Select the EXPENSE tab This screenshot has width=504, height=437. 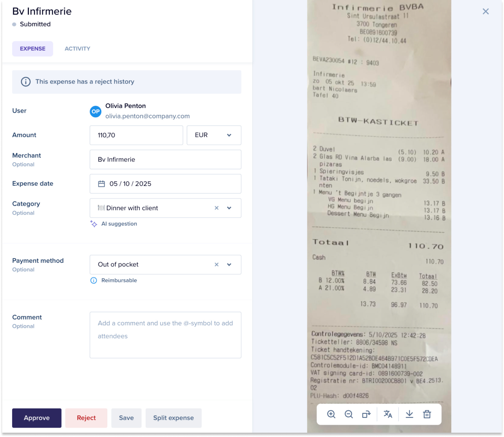click(x=32, y=49)
